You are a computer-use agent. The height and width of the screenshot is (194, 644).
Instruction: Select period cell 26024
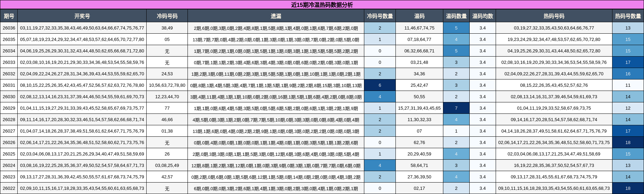pos(9,166)
